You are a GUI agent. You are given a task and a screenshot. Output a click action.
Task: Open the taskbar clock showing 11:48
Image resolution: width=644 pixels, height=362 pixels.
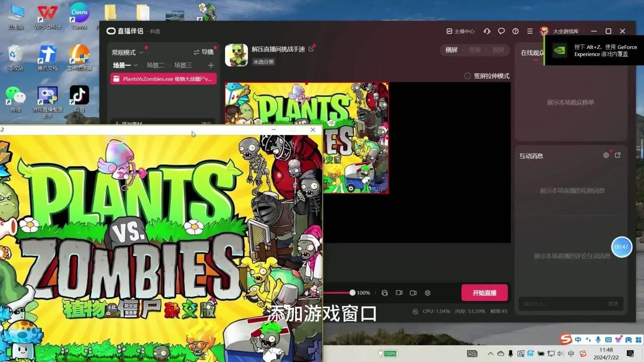coord(606,353)
